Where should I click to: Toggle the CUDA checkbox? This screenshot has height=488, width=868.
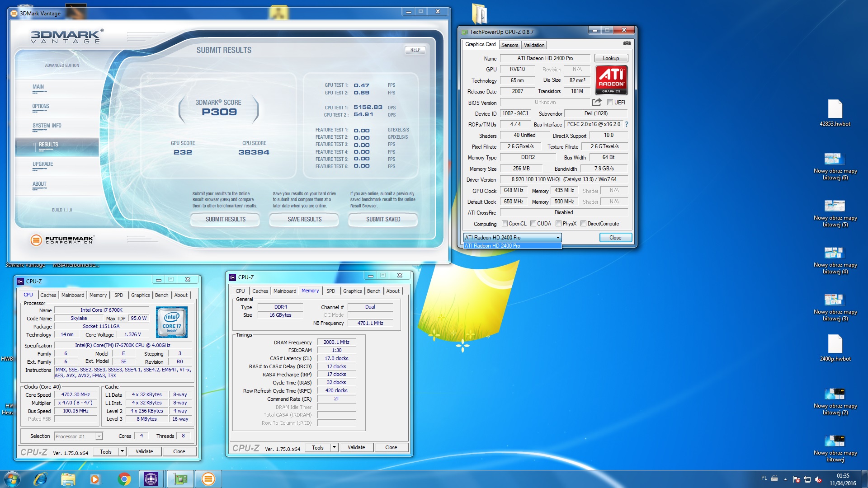[533, 224]
